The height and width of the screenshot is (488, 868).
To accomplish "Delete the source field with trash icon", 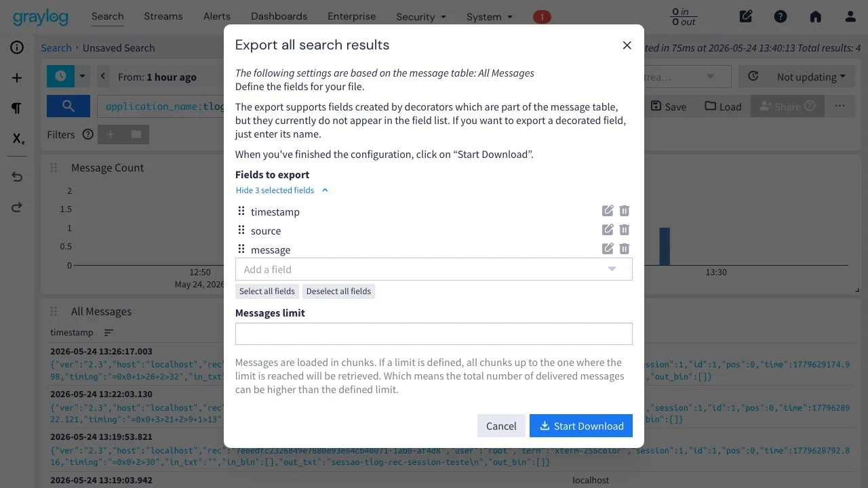I will tap(625, 230).
